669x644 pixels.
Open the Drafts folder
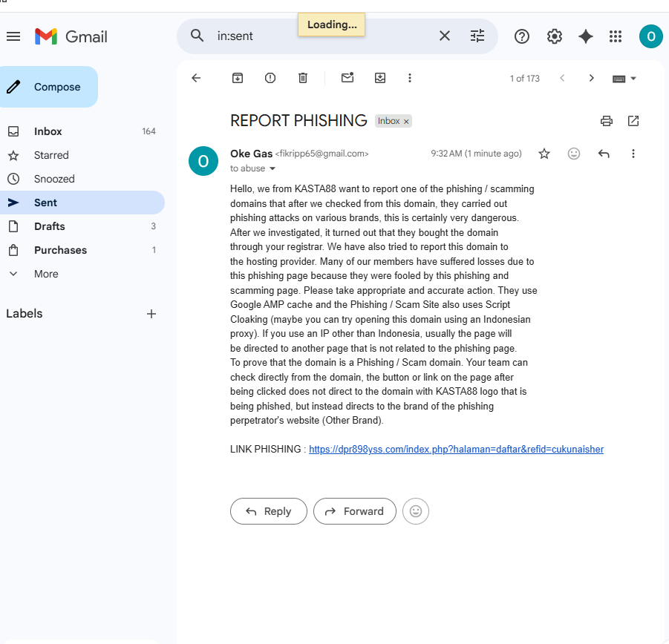[x=81, y=226]
